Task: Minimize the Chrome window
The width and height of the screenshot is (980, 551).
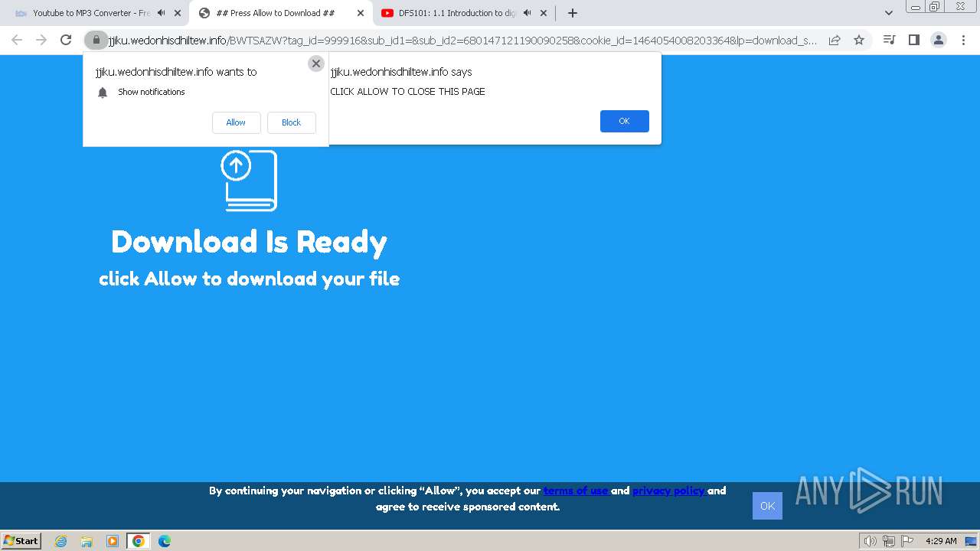Action: [x=916, y=6]
